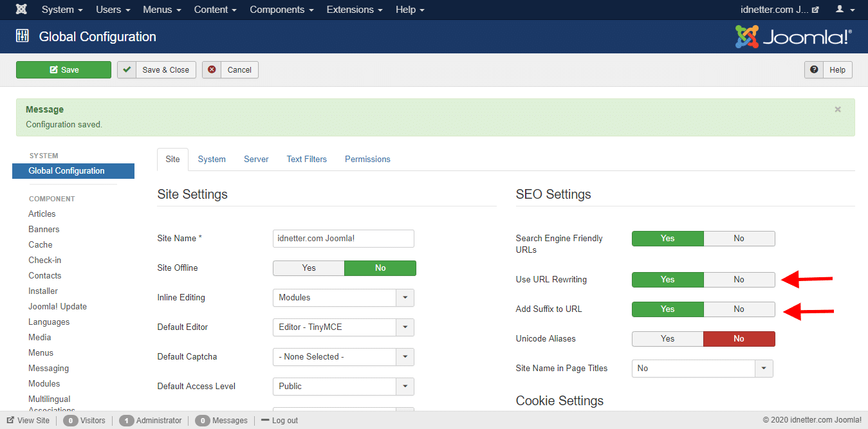Set Unicode Aliases to No
868x429 pixels.
point(739,339)
